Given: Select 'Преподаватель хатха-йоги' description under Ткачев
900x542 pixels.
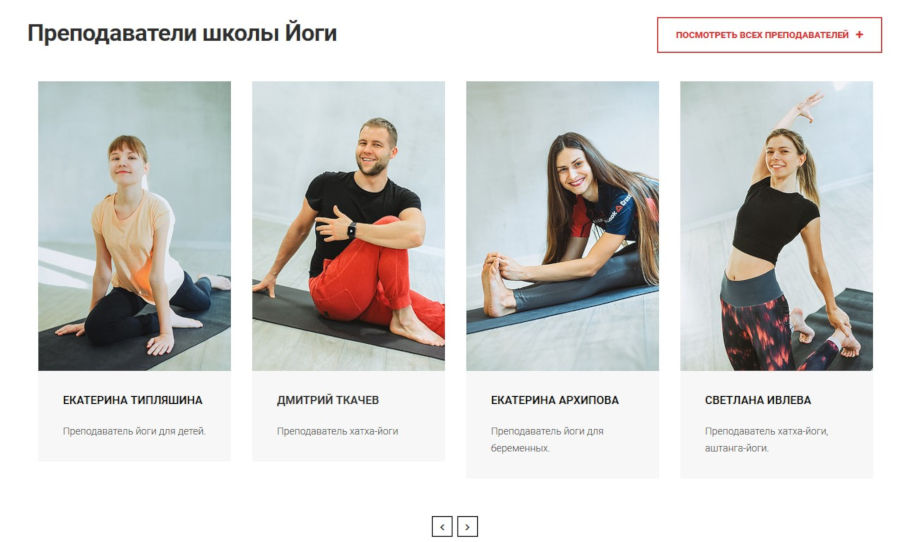Looking at the screenshot, I should coord(338,431).
